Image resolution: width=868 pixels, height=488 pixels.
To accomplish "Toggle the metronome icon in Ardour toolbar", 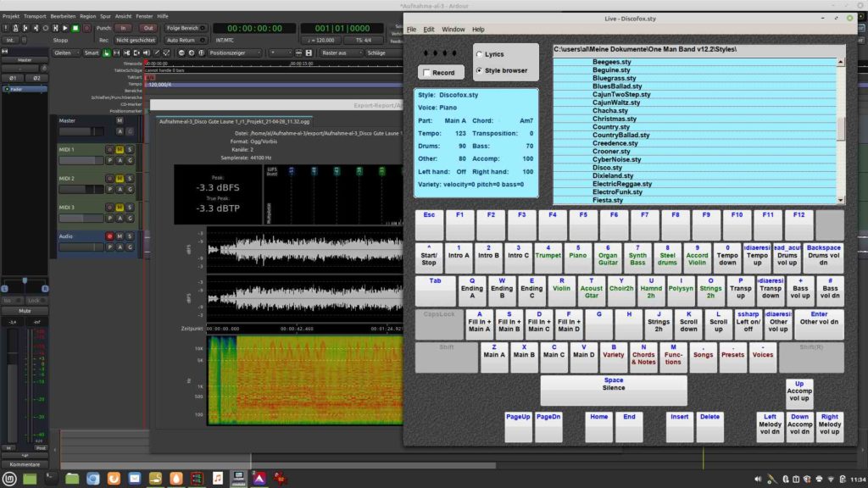I will coord(15,28).
